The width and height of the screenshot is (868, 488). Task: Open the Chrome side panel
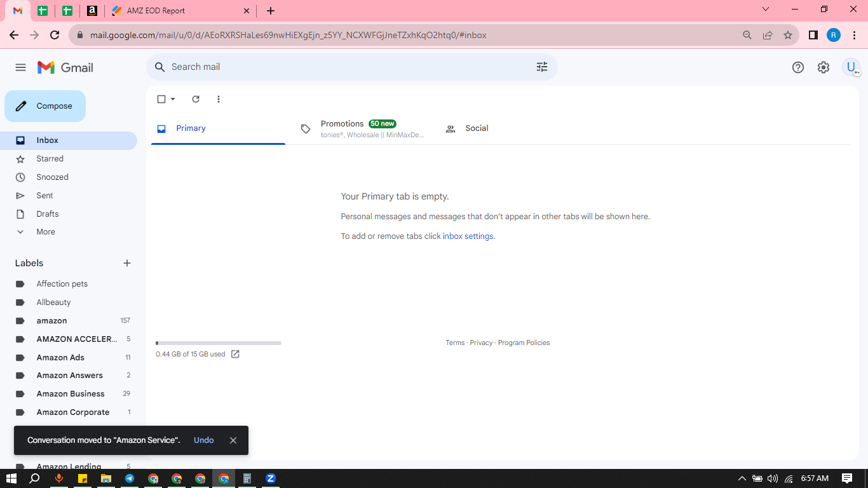pos(813,35)
